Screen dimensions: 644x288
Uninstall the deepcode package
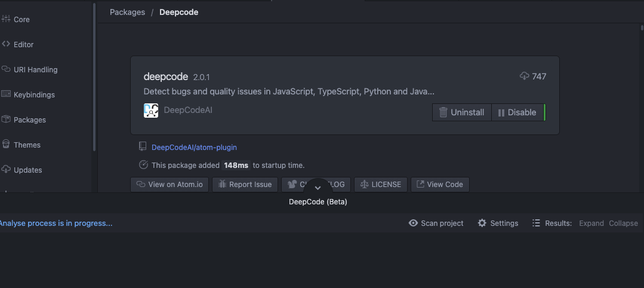[461, 112]
